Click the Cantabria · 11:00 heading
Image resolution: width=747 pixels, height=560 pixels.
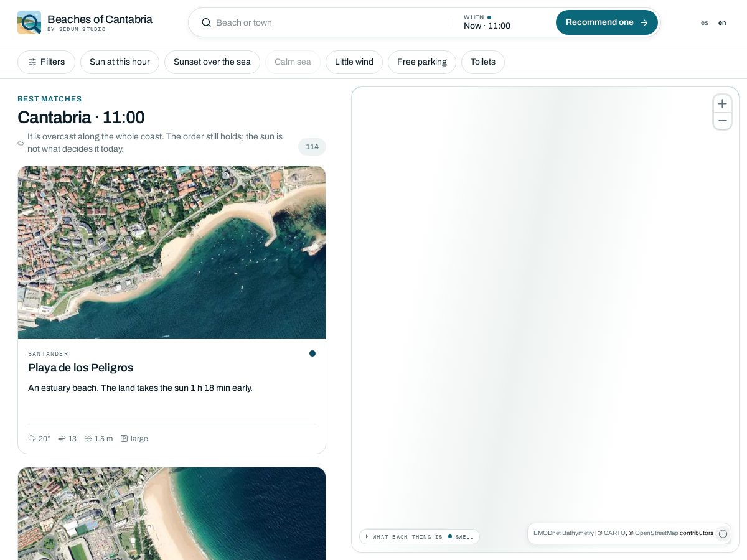pyautogui.click(x=81, y=117)
